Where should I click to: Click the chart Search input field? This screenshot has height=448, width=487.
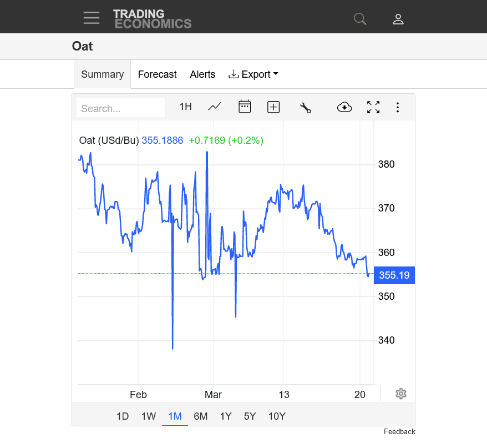click(120, 108)
